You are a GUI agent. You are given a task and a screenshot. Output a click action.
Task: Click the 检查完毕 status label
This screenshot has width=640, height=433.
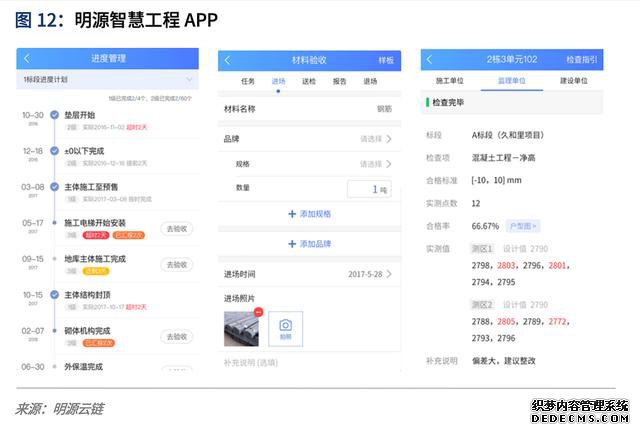[x=448, y=102]
